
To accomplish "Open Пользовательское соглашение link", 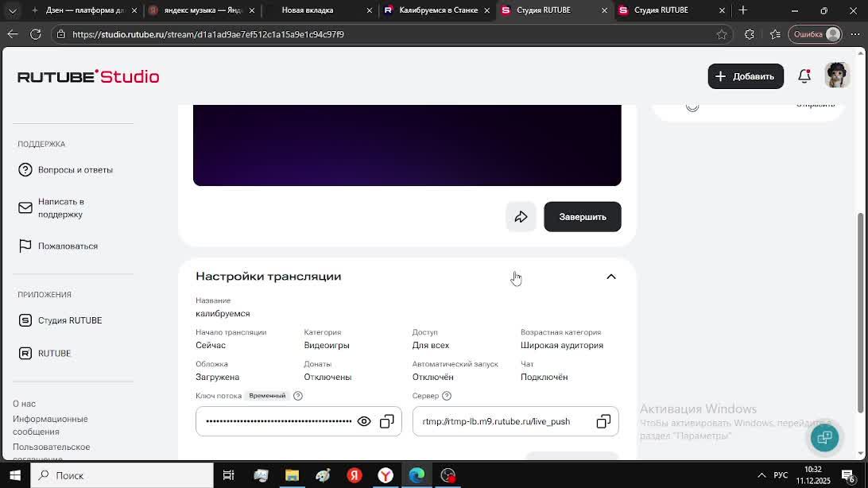I will click(x=52, y=451).
